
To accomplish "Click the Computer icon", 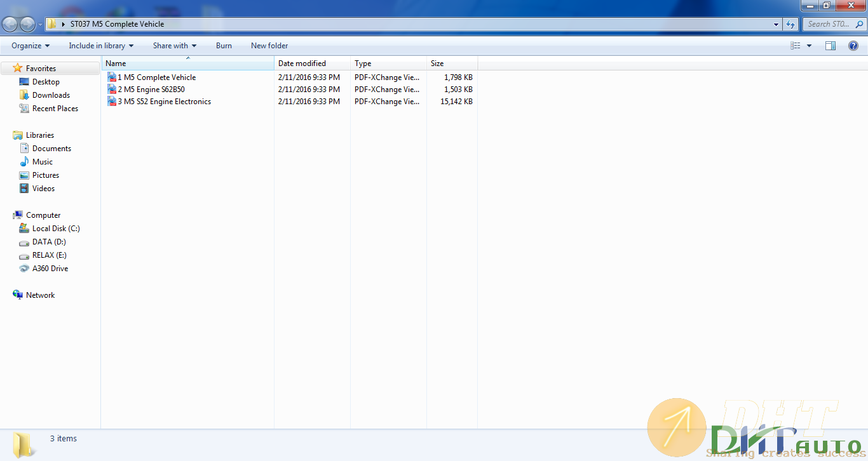I will tap(18, 215).
